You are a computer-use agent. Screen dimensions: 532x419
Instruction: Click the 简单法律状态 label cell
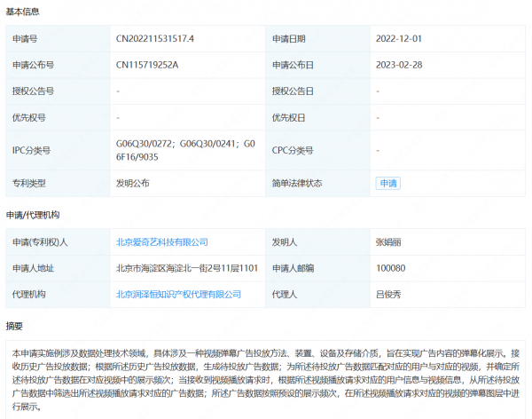(x=317, y=184)
